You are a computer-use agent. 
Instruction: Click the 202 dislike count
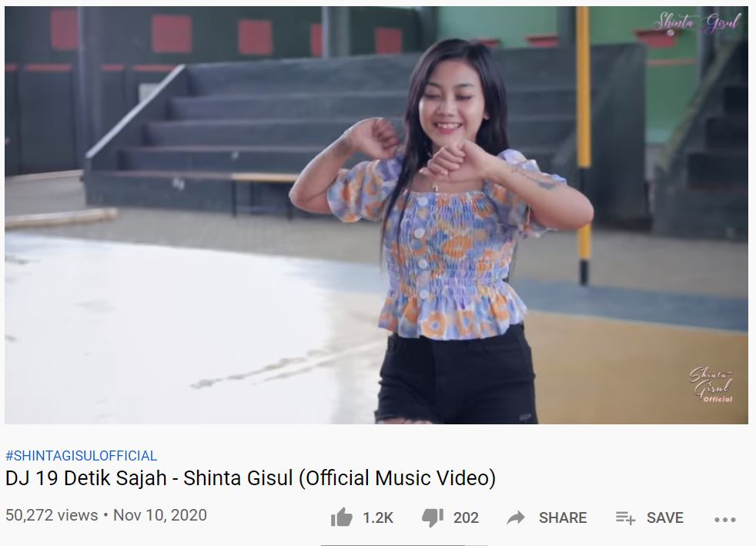point(466,518)
